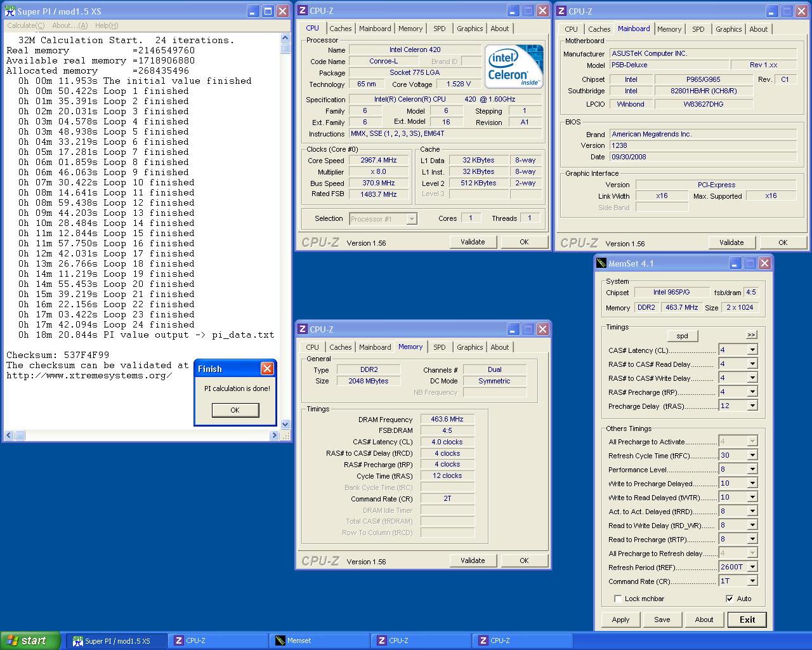Open the Command Rate (CR) dropdown in MemSet
The width and height of the screenshot is (812, 650).
coord(752,581)
